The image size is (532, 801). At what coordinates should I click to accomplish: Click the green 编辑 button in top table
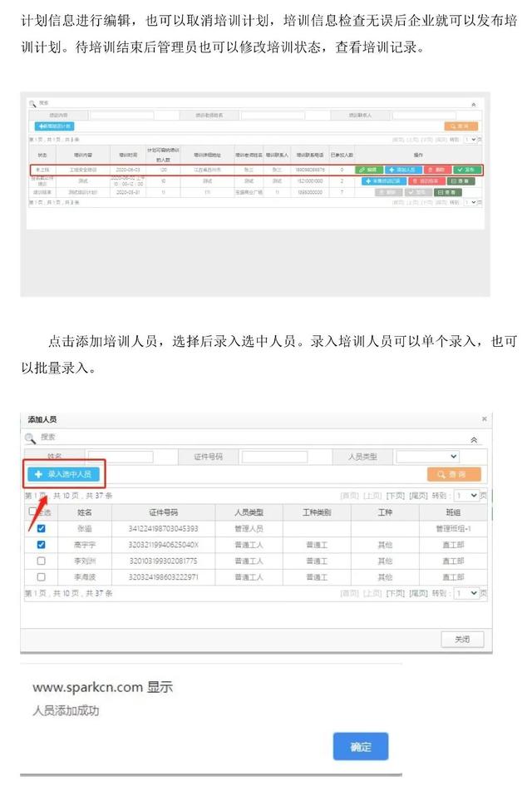(369, 170)
